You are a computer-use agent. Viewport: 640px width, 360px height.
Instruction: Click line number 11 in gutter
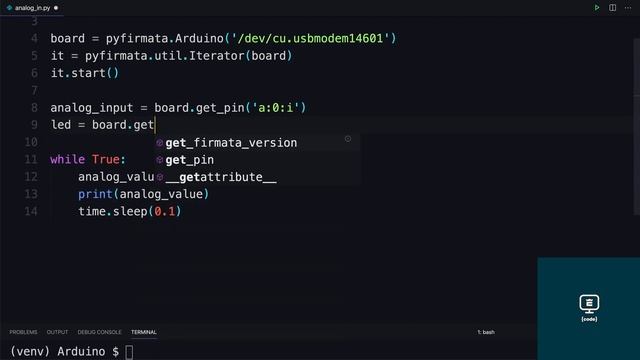pos(31,159)
